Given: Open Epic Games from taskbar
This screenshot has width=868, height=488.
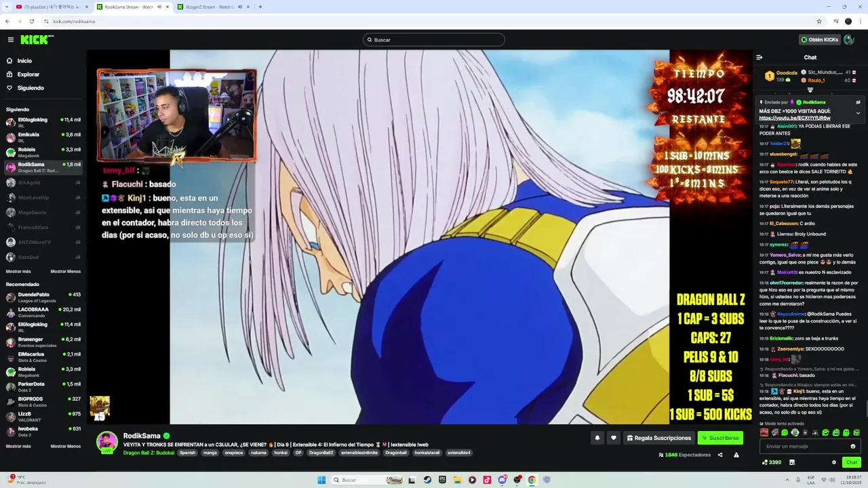Looking at the screenshot, I should tap(442, 480).
